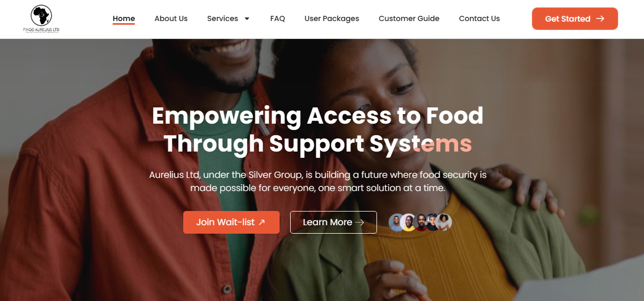
Task: Click the diagonal arrow icon on Join Wait-list
Action: [262, 223]
